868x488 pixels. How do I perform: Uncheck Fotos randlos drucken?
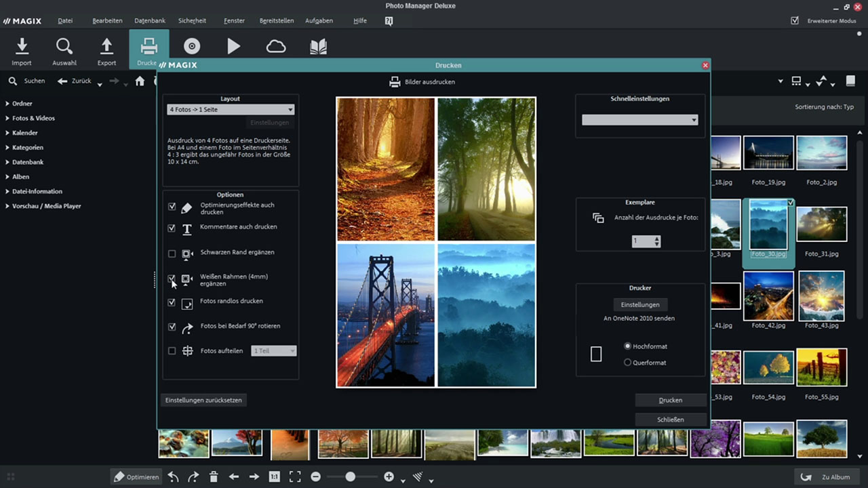[x=172, y=302]
